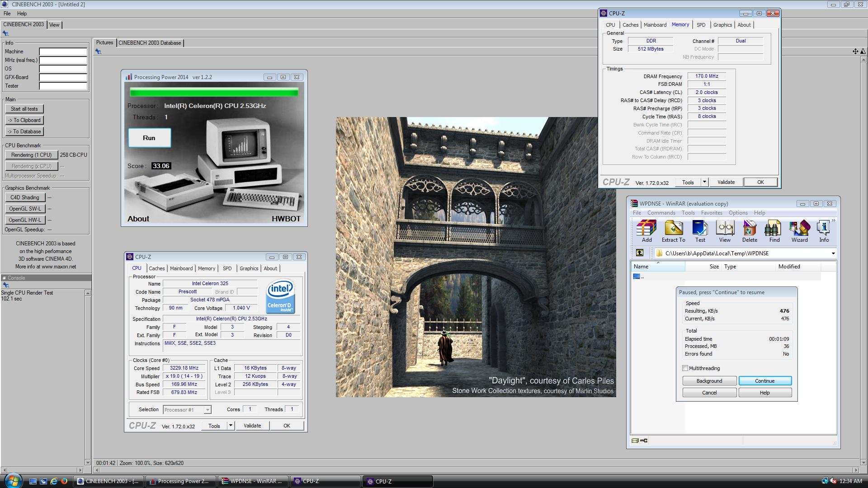Click About in Processing Power window
The width and height of the screenshot is (868, 488).
[138, 219]
